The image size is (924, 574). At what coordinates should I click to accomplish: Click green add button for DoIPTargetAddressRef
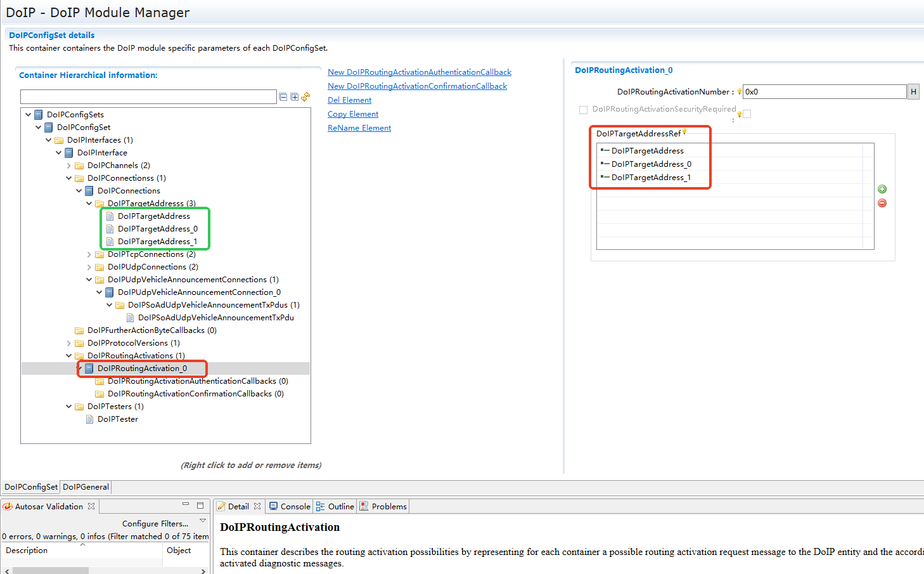tap(882, 189)
